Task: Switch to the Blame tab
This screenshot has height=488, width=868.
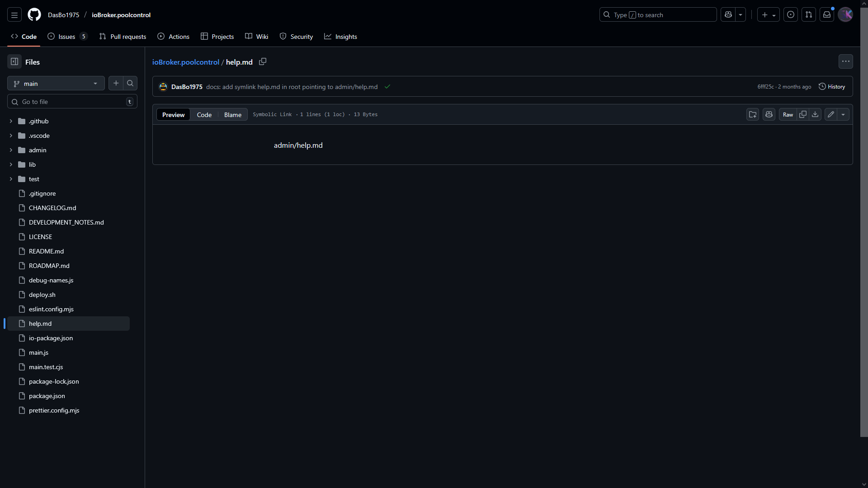Action: (x=232, y=114)
